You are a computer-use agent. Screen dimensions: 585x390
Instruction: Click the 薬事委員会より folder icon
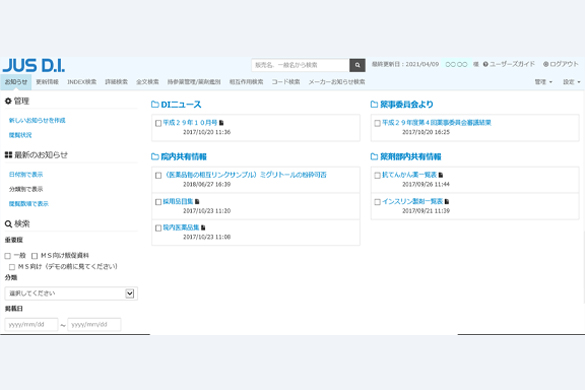[x=374, y=104]
